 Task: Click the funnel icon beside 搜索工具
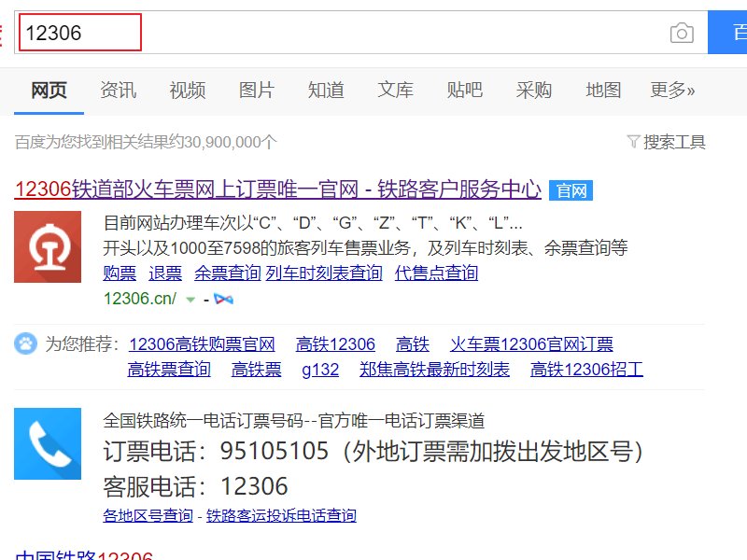point(635,140)
